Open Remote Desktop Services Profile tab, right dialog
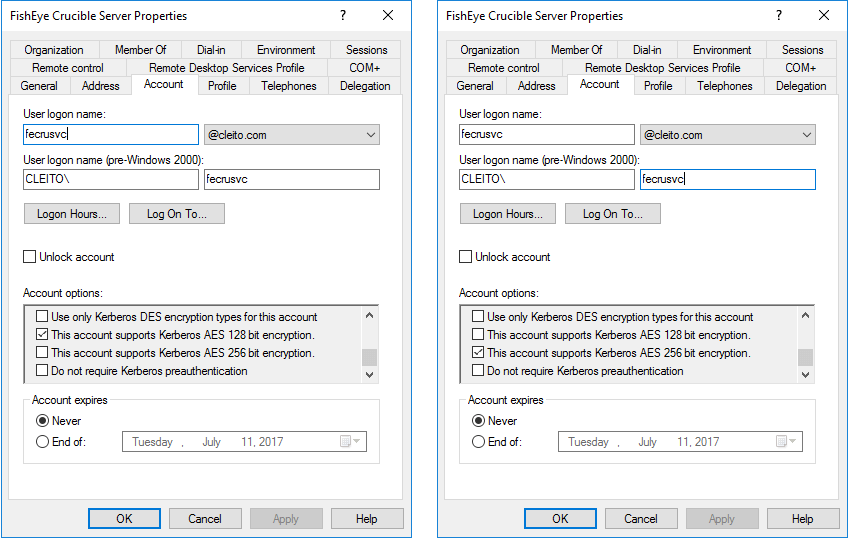 [662, 68]
